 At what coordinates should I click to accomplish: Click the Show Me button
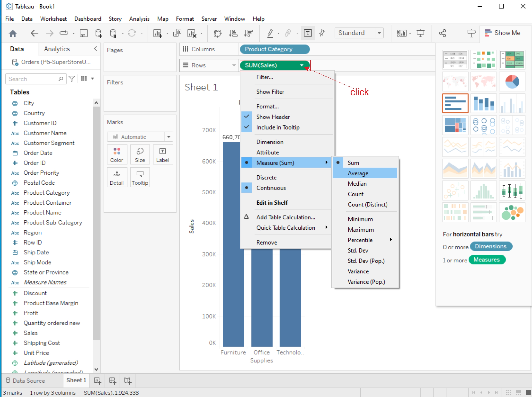point(503,33)
